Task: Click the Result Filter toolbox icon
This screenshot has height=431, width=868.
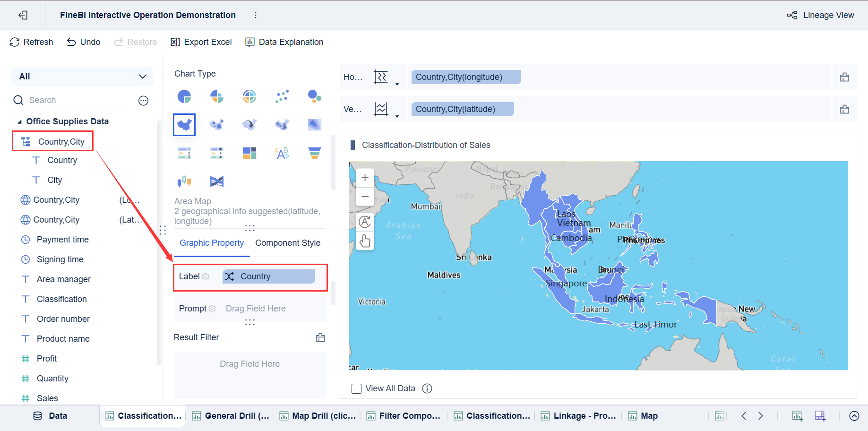Action: [x=320, y=337]
